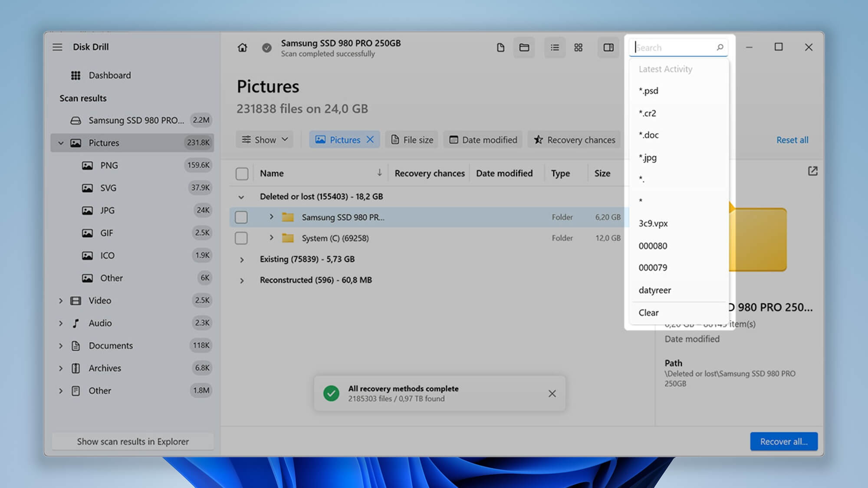Clear the search history list
This screenshot has height=488, width=868.
tap(679, 313)
